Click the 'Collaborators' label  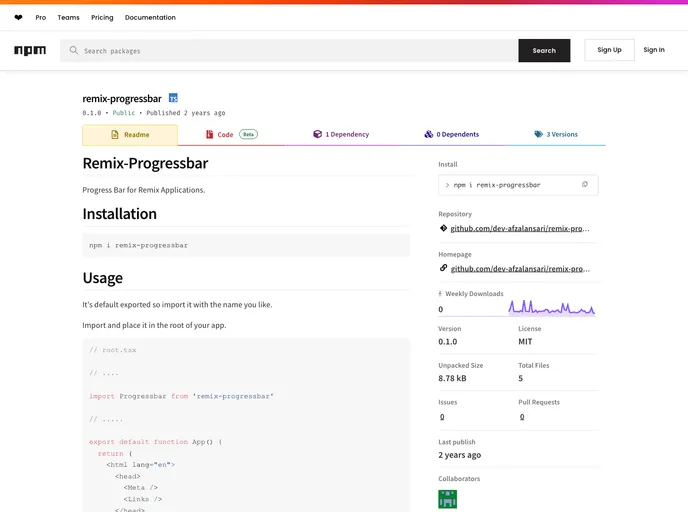pos(459,479)
